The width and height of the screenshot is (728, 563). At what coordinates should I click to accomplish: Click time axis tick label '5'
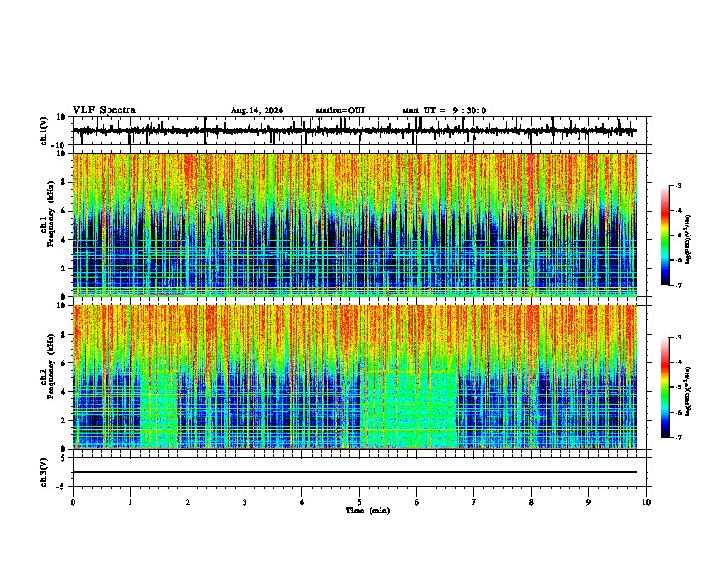[x=359, y=502]
